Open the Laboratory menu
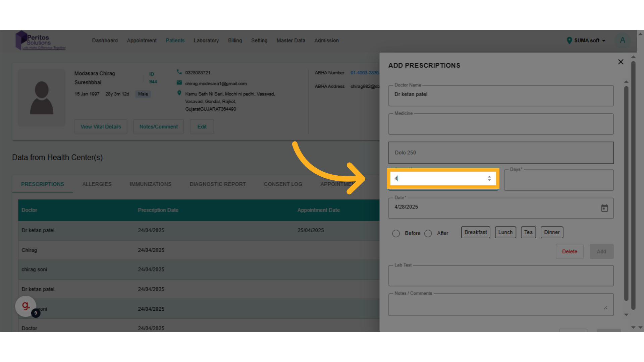Viewport: 644px width, 362px height. click(206, 41)
